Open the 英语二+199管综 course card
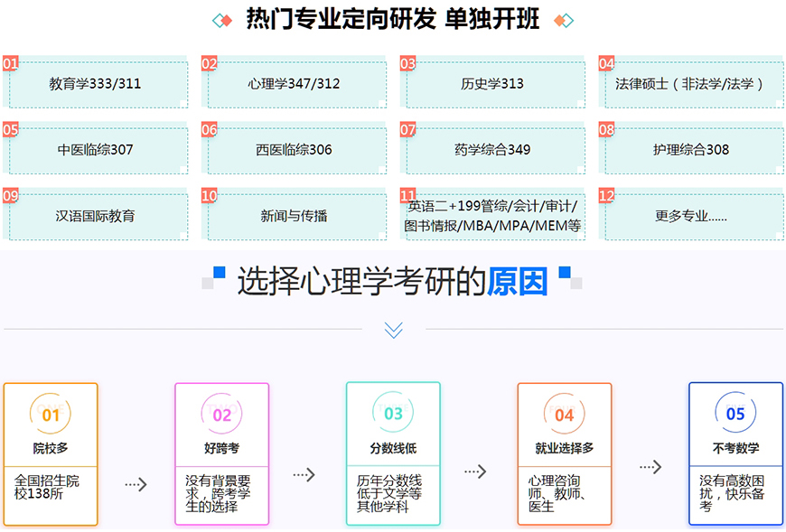 (x=494, y=215)
